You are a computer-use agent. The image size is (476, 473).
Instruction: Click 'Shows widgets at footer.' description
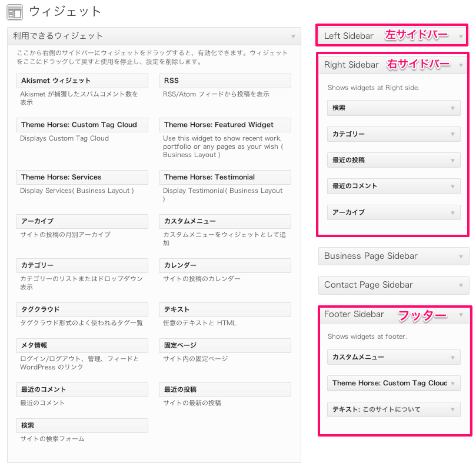coord(367,337)
